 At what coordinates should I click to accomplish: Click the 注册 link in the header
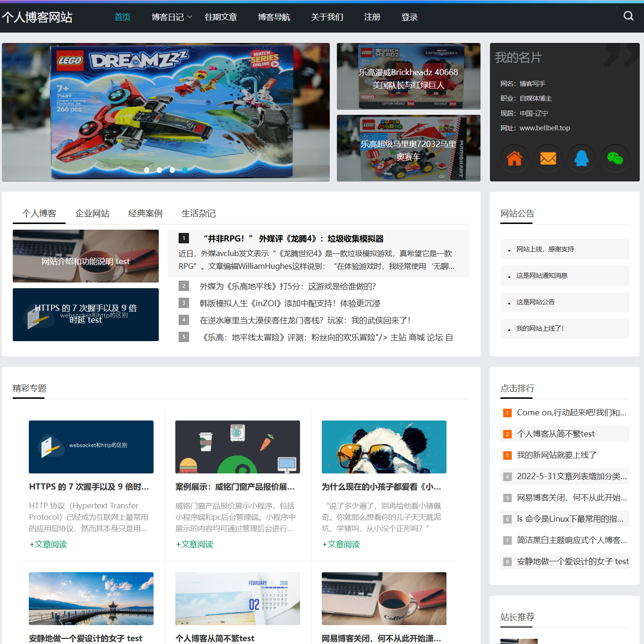(372, 17)
